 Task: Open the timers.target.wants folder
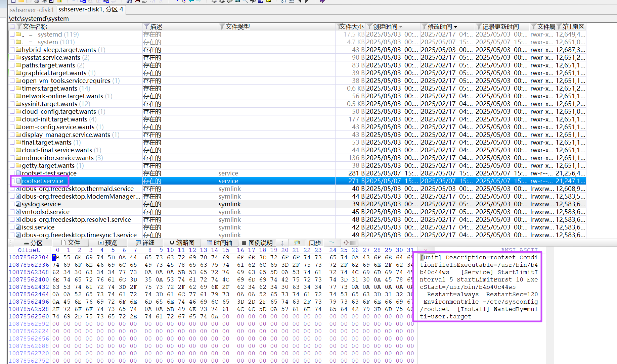[49, 89]
